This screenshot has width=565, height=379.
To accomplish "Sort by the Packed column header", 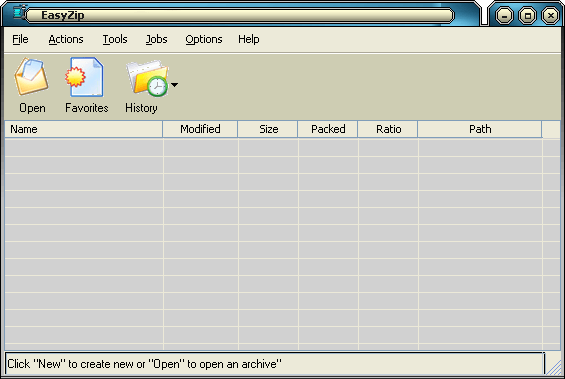I will click(328, 129).
